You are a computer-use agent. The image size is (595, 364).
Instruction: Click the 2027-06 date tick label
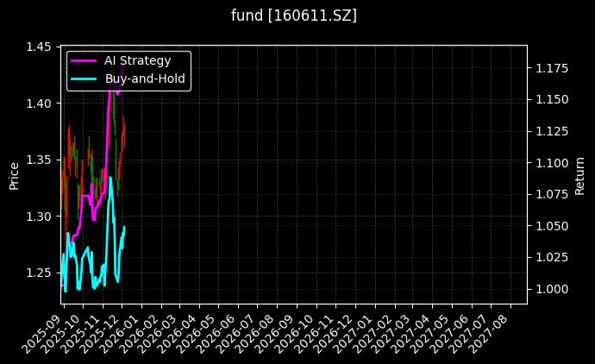[x=450, y=334]
